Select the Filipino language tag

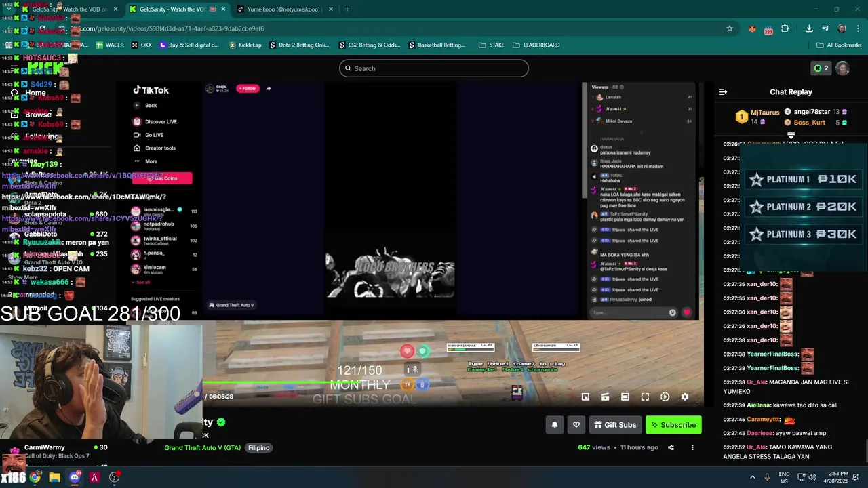click(258, 448)
